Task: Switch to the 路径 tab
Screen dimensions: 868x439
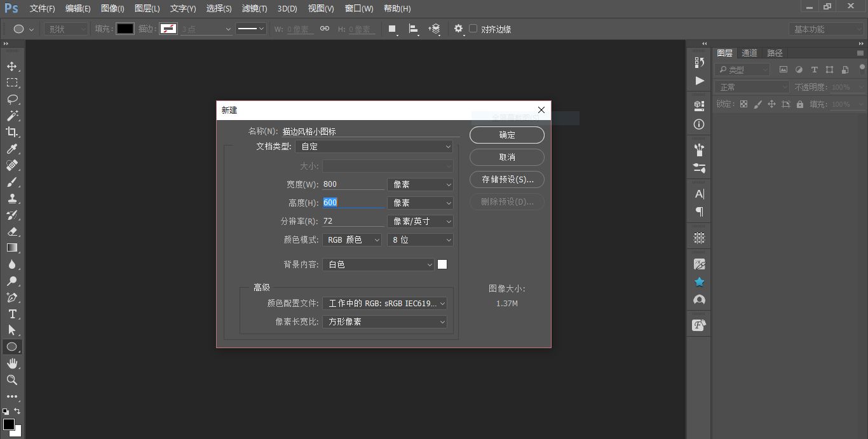Action: (x=775, y=53)
